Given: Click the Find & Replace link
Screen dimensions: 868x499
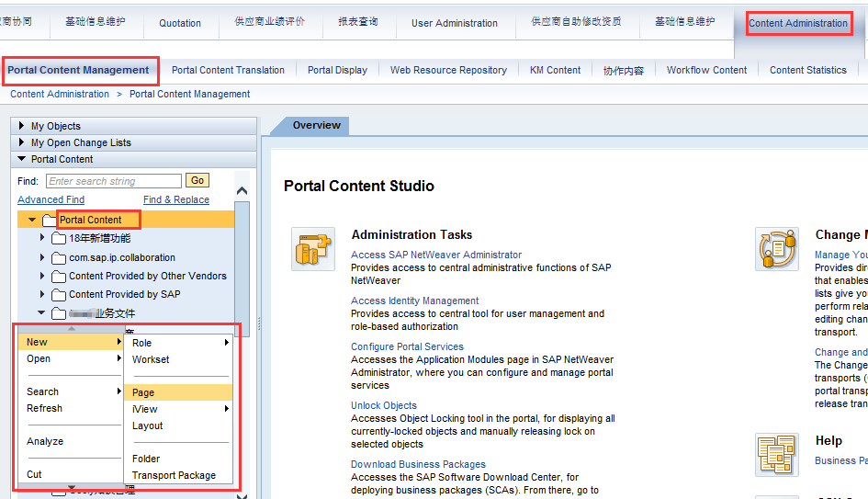Looking at the screenshot, I should coord(176,200).
